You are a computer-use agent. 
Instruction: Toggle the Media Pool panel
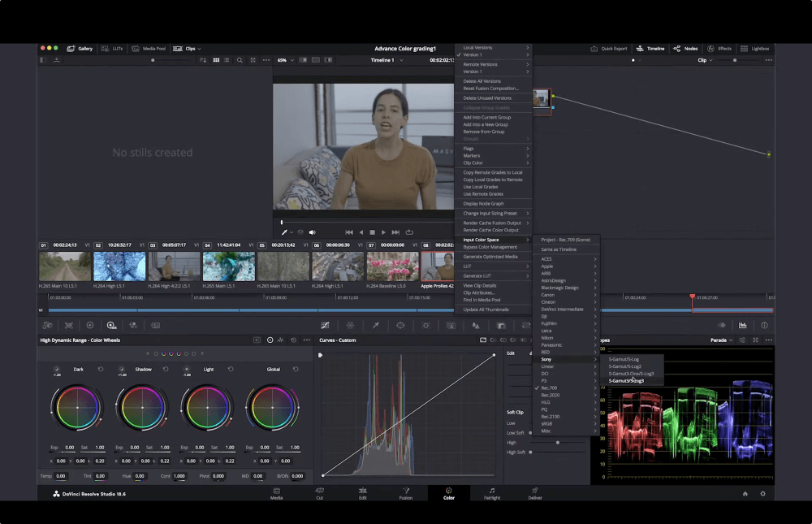click(x=149, y=49)
